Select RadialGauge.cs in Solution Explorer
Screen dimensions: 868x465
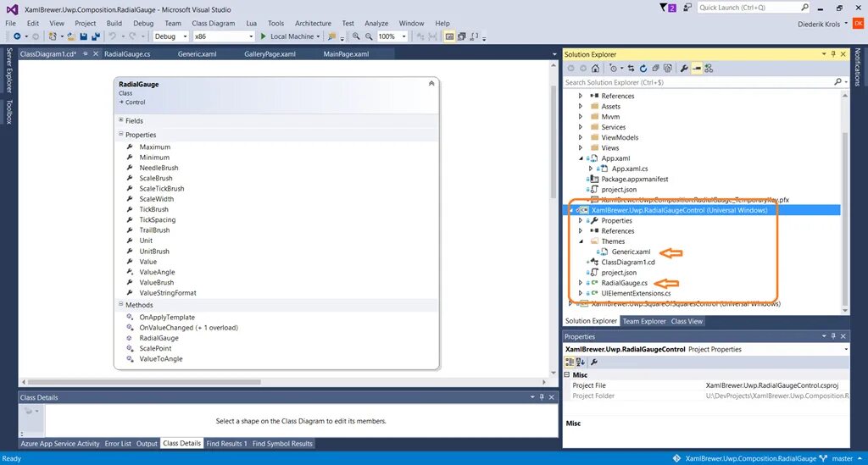[624, 283]
